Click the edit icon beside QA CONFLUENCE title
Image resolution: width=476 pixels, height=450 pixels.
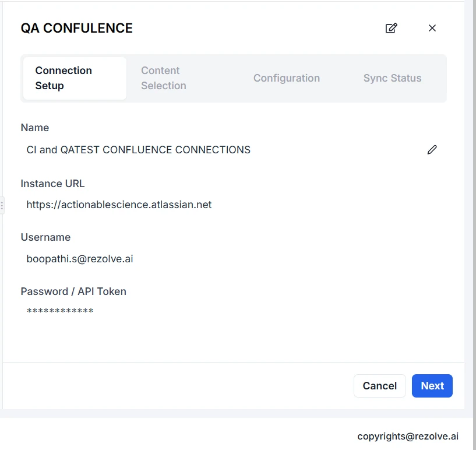(x=392, y=28)
